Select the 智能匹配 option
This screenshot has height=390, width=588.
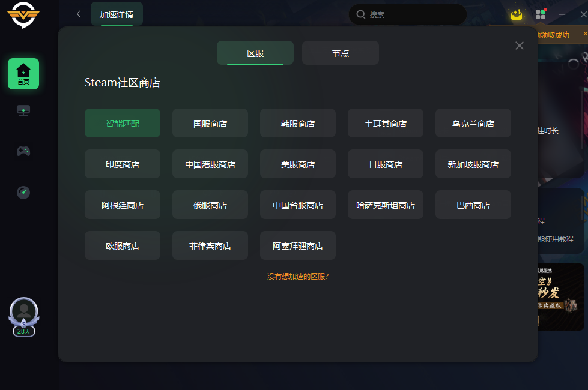123,123
